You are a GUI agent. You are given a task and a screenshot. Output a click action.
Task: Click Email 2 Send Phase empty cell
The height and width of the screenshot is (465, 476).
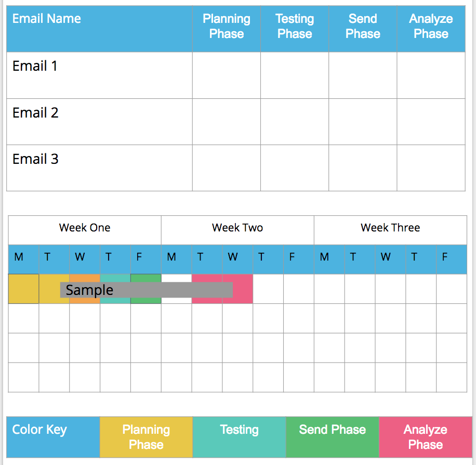click(363, 121)
